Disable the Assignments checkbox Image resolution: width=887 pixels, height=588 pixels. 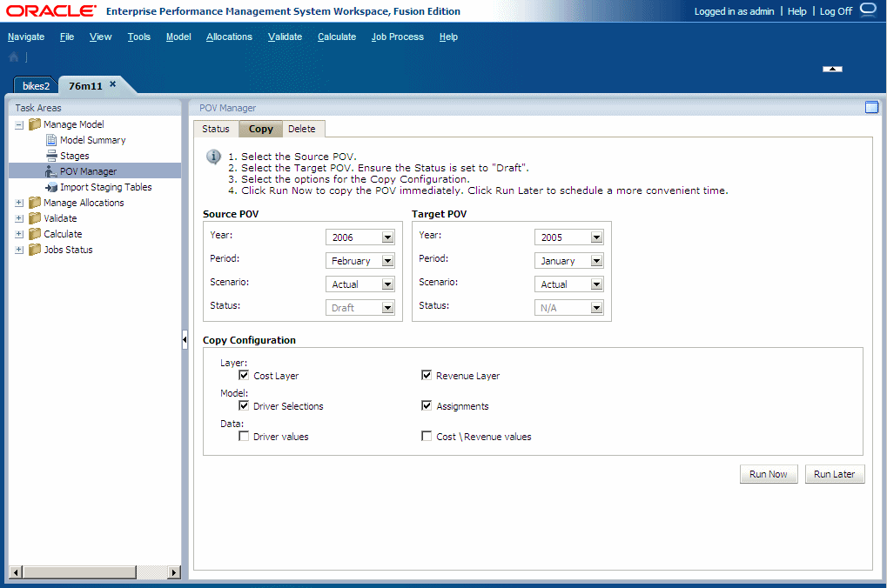tap(427, 404)
